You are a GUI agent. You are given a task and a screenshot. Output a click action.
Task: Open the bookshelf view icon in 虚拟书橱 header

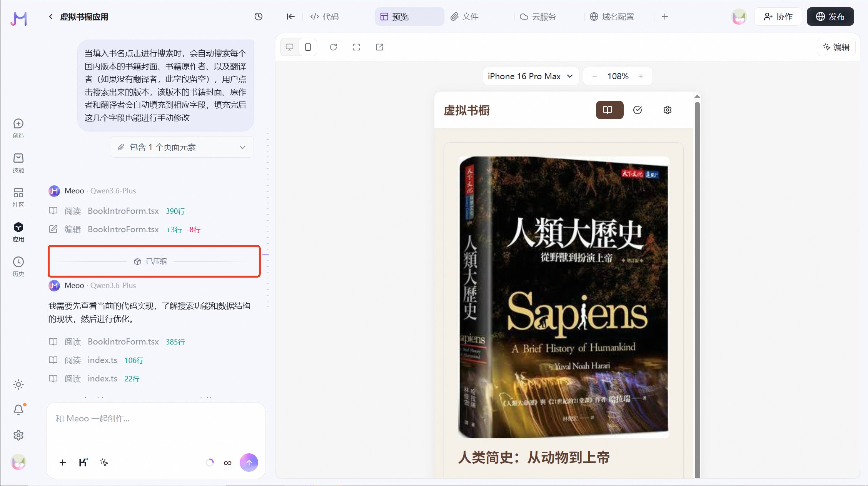609,110
